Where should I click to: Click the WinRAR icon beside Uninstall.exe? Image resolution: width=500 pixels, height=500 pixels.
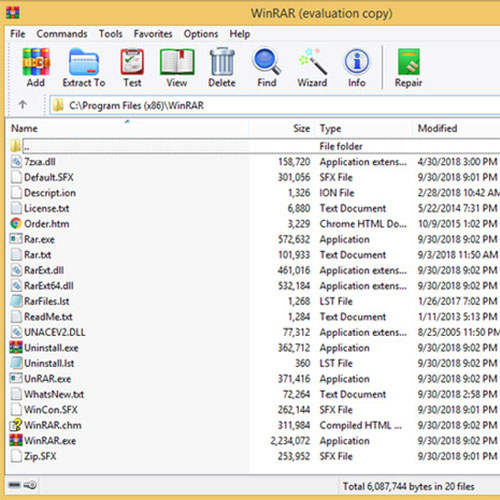pyautogui.click(x=16, y=347)
